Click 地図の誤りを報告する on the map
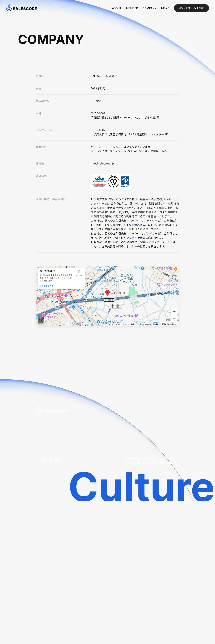Image resolution: width=215 pixels, height=644 pixels. [x=170, y=324]
